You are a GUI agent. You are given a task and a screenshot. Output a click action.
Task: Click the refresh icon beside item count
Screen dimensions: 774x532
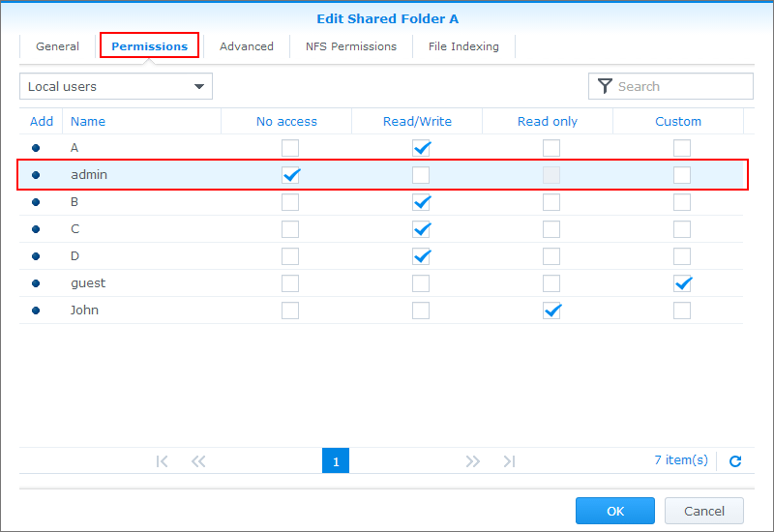pyautogui.click(x=735, y=461)
